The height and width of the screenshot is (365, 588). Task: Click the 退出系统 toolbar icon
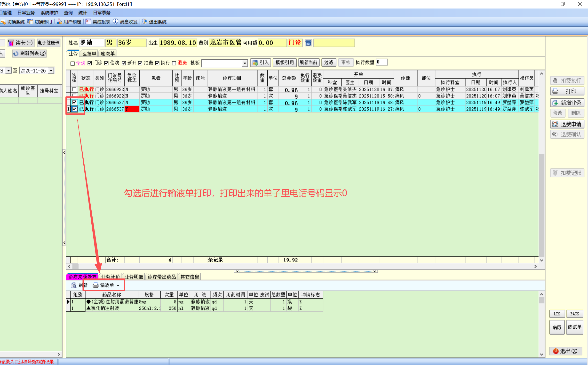[144, 22]
